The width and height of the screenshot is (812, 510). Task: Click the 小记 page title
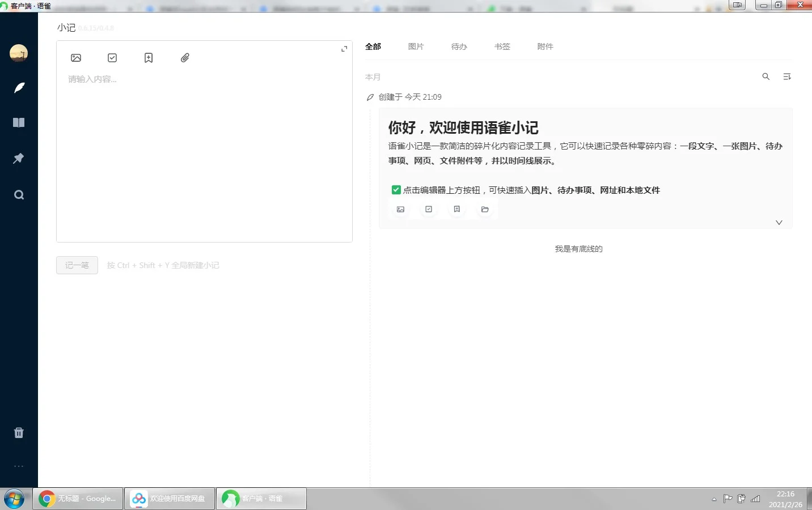click(66, 28)
